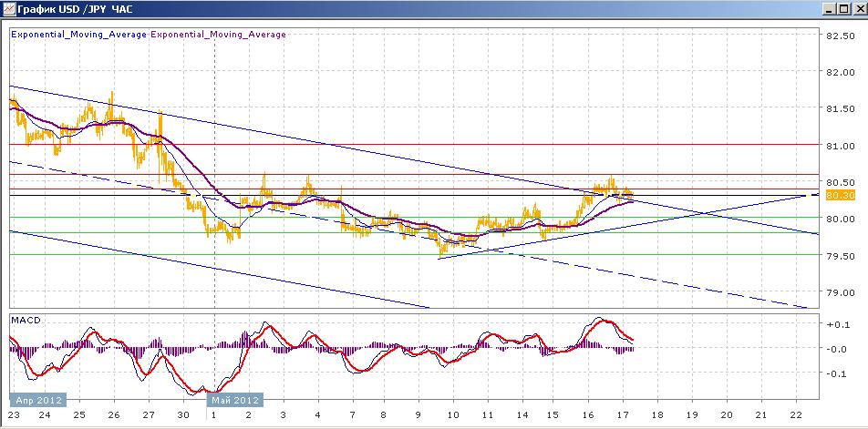Viewport: 868px width, 429px height.
Task: Select the purple Exponential_Moving_Average label
Action: pos(218,35)
